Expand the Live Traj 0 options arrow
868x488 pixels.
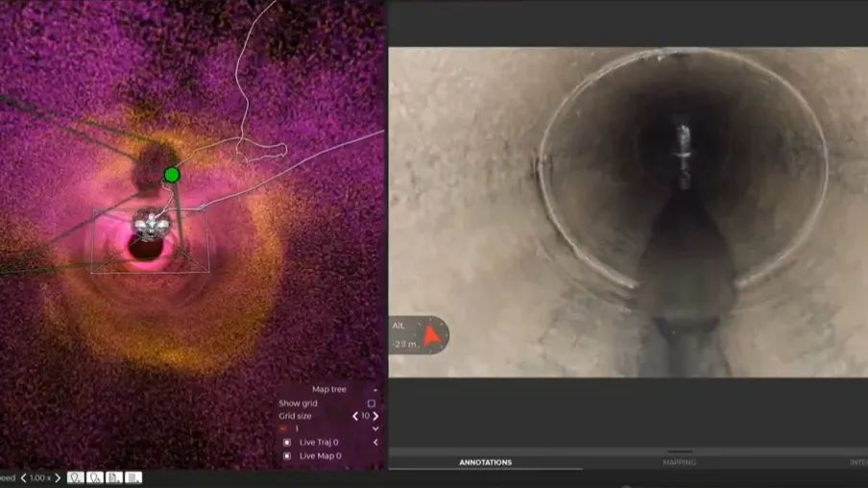(374, 443)
